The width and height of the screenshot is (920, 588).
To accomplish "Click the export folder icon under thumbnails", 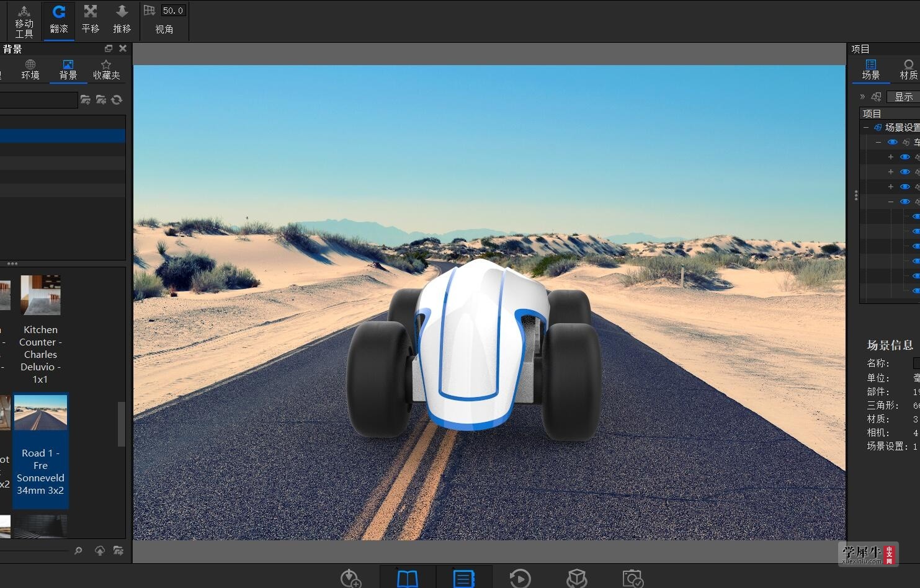I will pyautogui.click(x=118, y=550).
